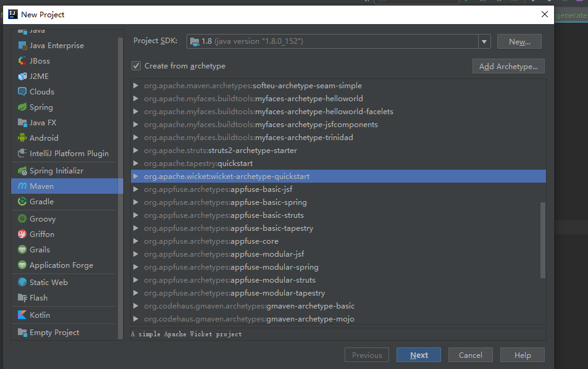Expand myfaces-archetype-helloworld node arrow
This screenshot has height=369, width=588.
click(x=136, y=99)
